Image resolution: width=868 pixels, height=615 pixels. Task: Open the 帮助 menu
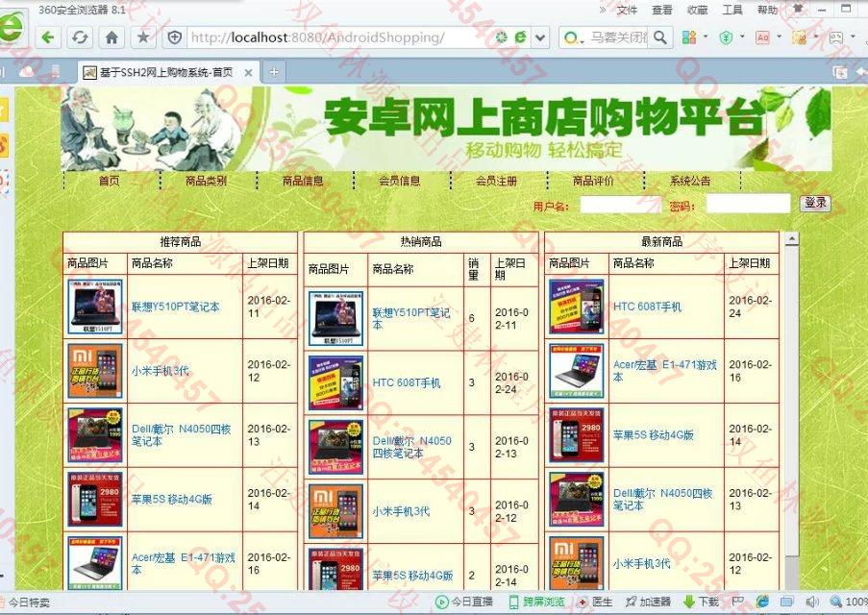click(767, 10)
